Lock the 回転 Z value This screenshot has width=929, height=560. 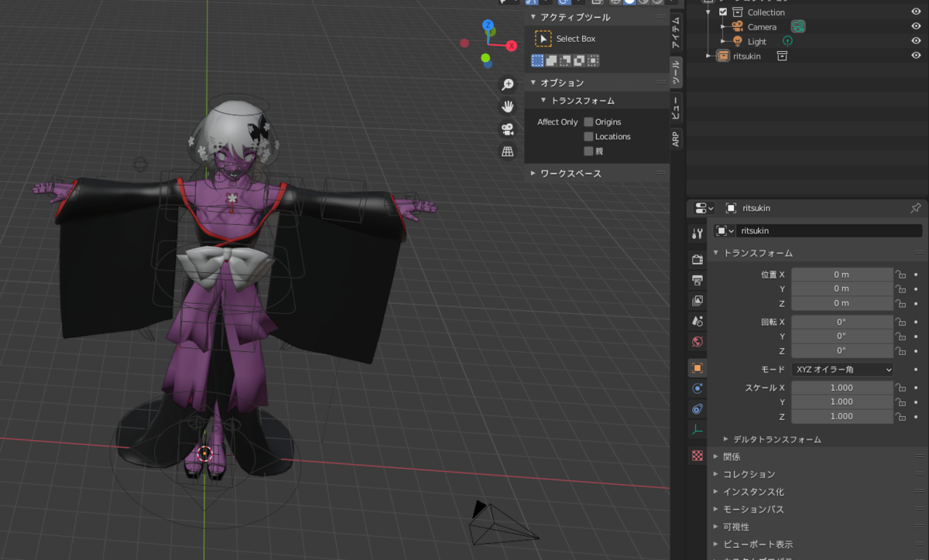pos(901,350)
